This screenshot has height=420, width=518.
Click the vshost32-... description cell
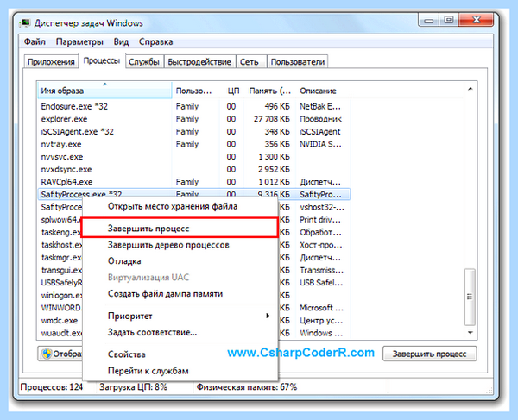pos(322,207)
